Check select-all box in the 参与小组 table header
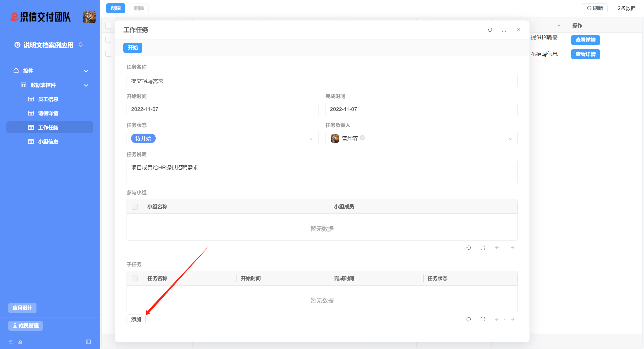 point(135,207)
